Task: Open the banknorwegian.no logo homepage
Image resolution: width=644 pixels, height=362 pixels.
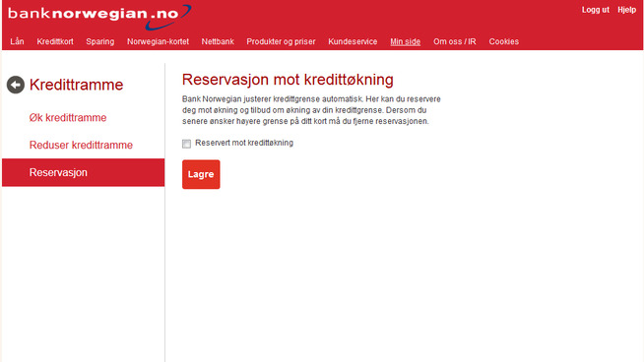Action: point(99,17)
